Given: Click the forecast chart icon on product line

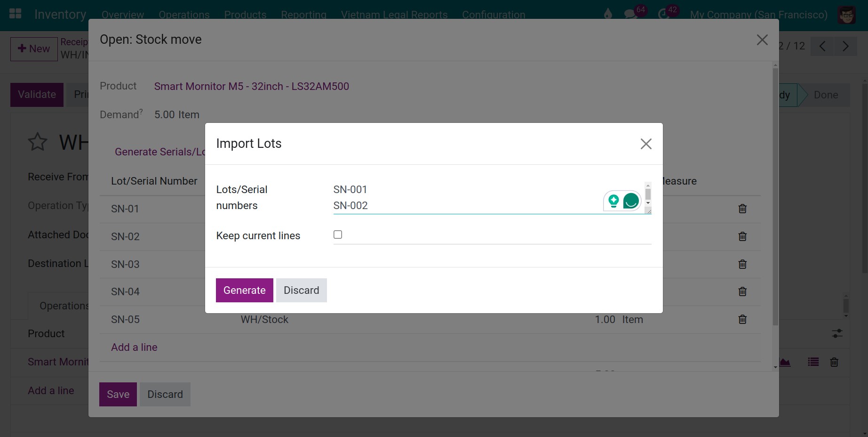Looking at the screenshot, I should point(785,362).
